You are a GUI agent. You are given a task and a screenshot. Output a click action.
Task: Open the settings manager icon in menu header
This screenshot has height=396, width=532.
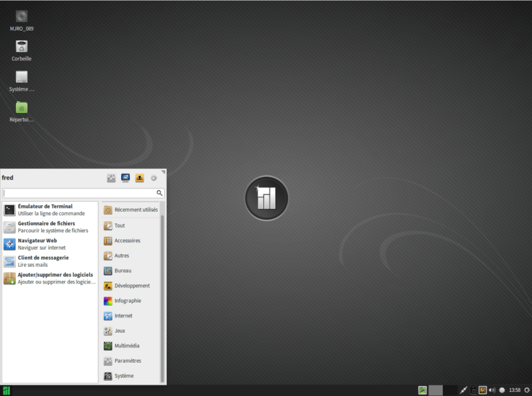111,178
